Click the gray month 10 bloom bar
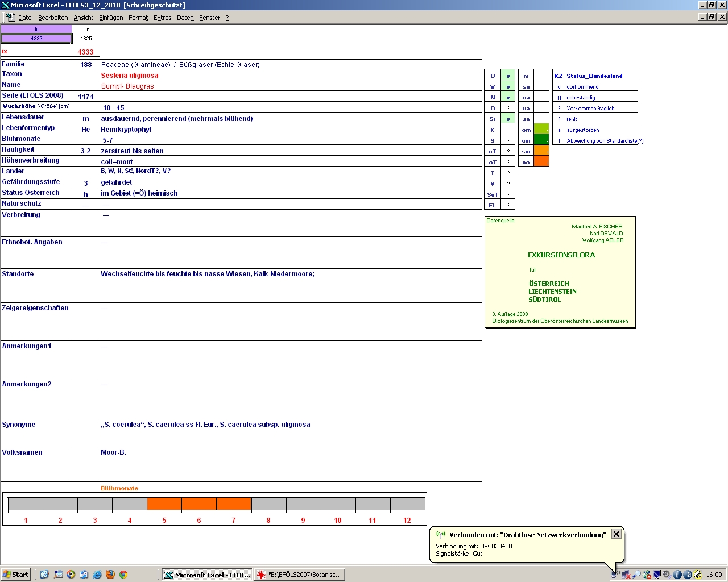Viewport: 728px width, 582px height. (338, 504)
